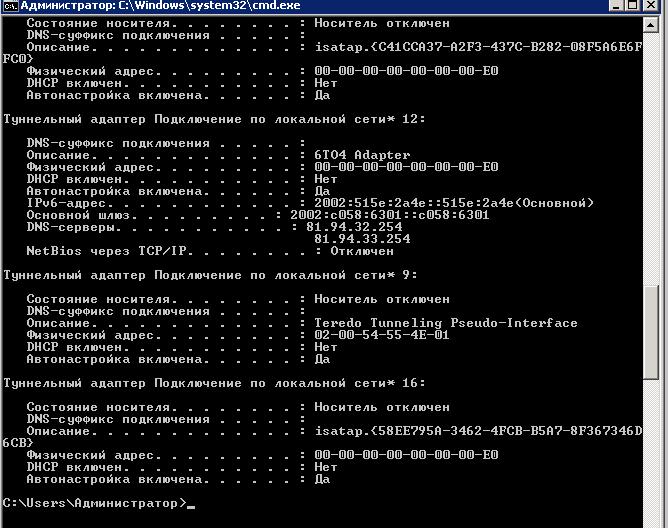Click 'Носитель отключен' in the top line
This screenshot has width=668, height=528.
(x=382, y=23)
